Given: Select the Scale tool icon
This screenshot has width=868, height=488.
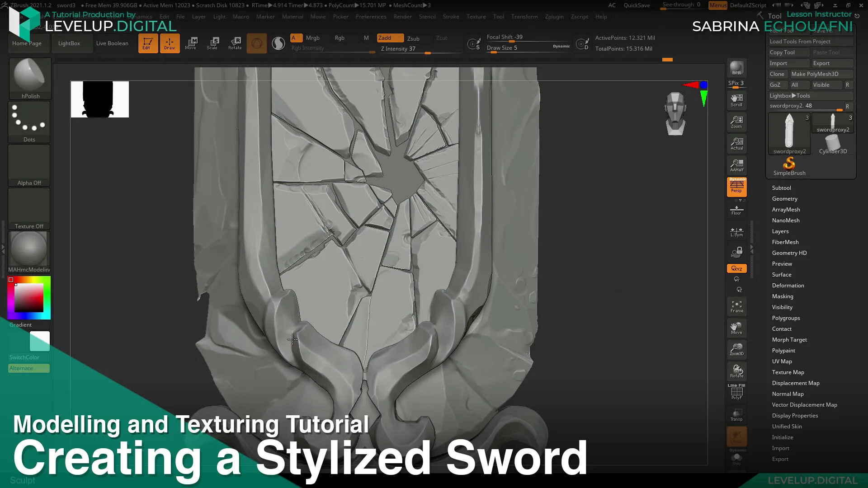Looking at the screenshot, I should point(212,43).
